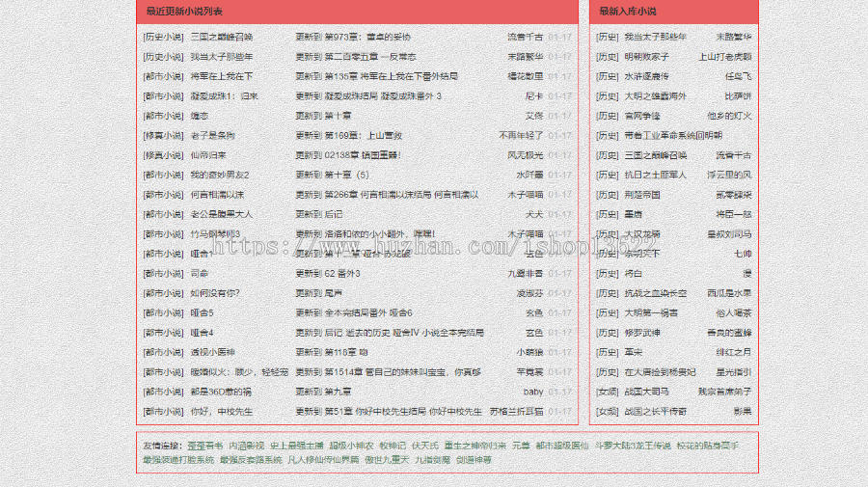
Task: Open novel 仙帝归来
Action: click(x=208, y=155)
